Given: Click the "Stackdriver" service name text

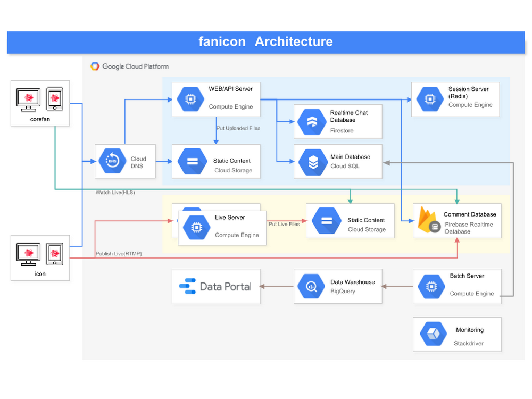Looking at the screenshot, I should [x=469, y=343].
